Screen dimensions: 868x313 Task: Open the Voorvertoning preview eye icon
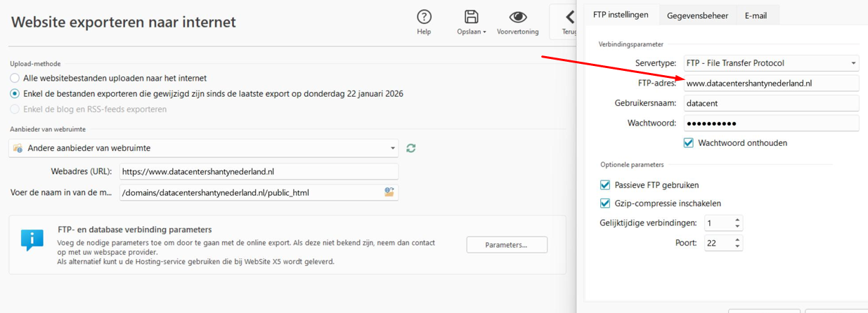[x=517, y=17]
